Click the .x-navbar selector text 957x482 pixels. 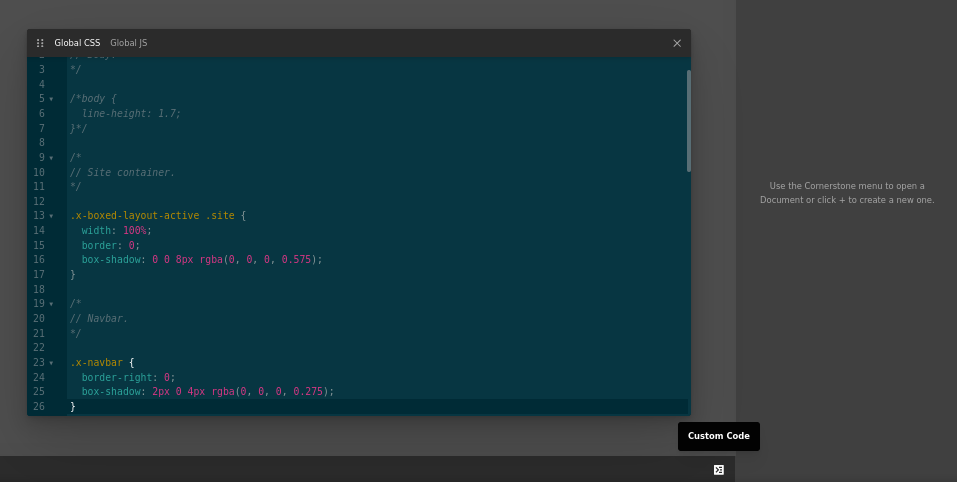click(x=96, y=362)
